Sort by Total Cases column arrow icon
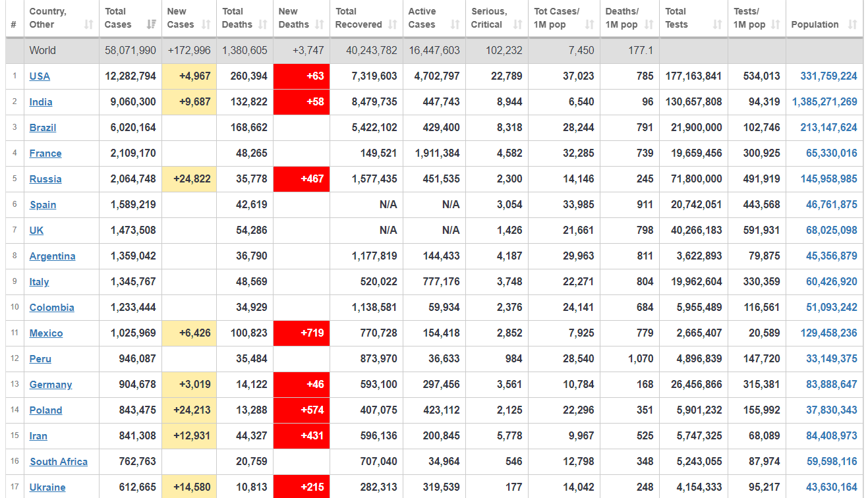This screenshot has height=498, width=868. (x=152, y=24)
